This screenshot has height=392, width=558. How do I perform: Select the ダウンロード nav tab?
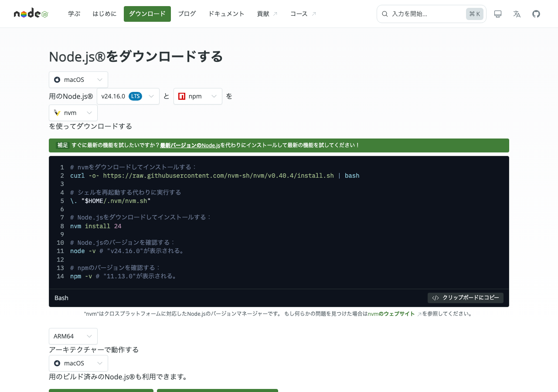coord(147,14)
